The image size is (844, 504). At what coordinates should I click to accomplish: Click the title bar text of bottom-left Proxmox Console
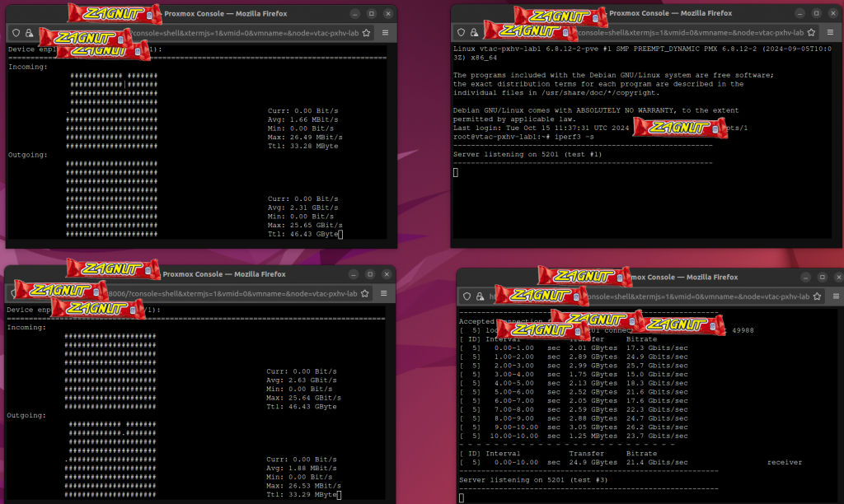[224, 274]
